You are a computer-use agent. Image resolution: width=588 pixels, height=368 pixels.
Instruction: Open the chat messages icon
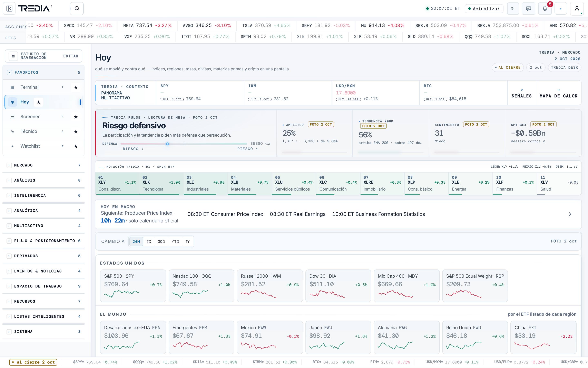[528, 9]
